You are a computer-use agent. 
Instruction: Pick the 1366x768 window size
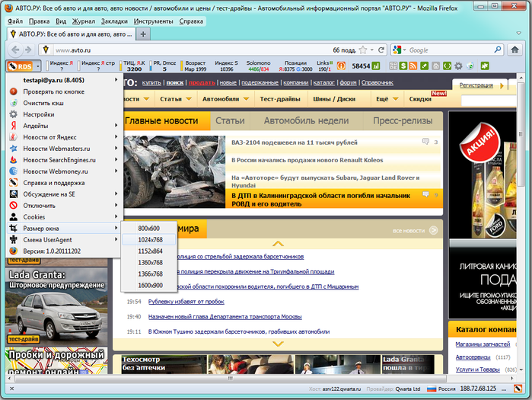pyautogui.click(x=148, y=274)
